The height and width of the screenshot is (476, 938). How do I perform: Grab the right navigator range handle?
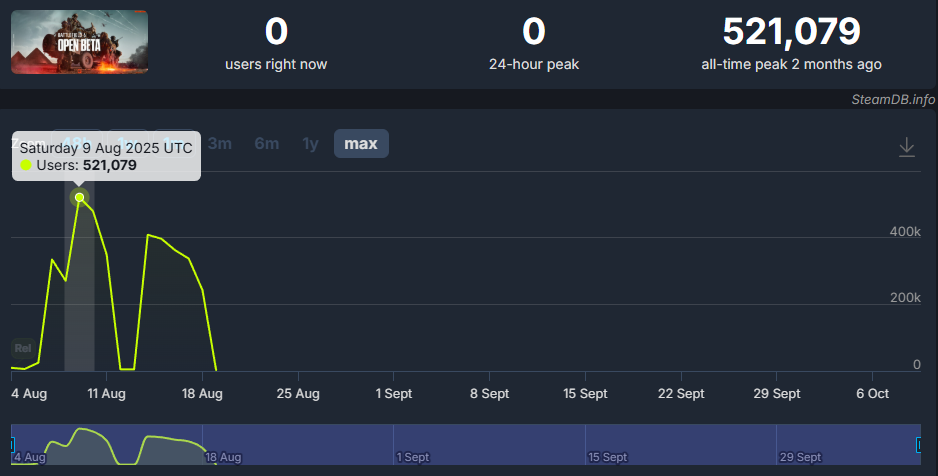click(919, 444)
